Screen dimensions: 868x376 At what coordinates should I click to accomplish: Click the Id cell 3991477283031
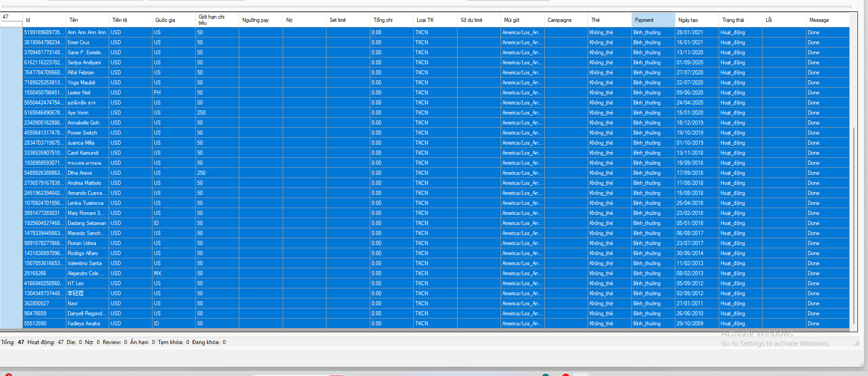pos(44,213)
